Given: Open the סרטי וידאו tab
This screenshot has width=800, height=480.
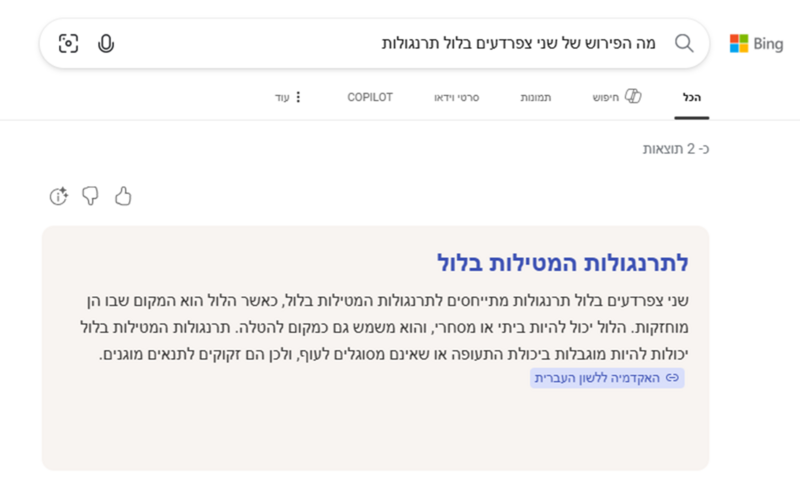Looking at the screenshot, I should (456, 97).
